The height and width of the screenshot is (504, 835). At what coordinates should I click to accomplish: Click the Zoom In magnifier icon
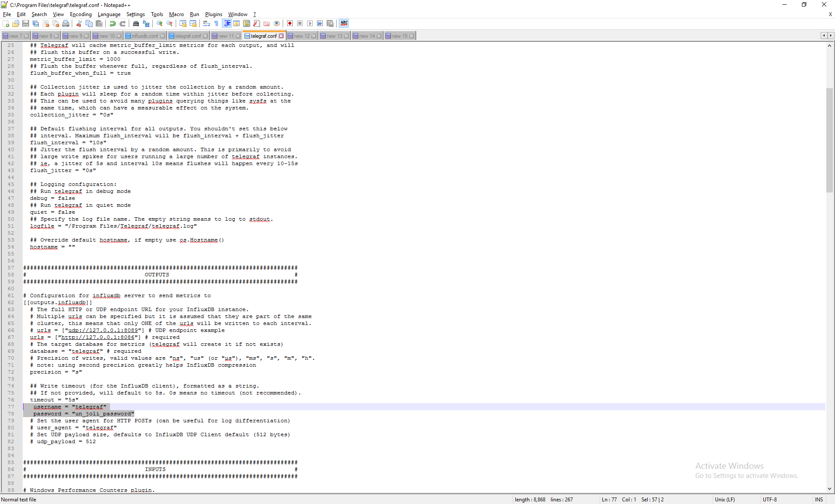click(x=160, y=23)
